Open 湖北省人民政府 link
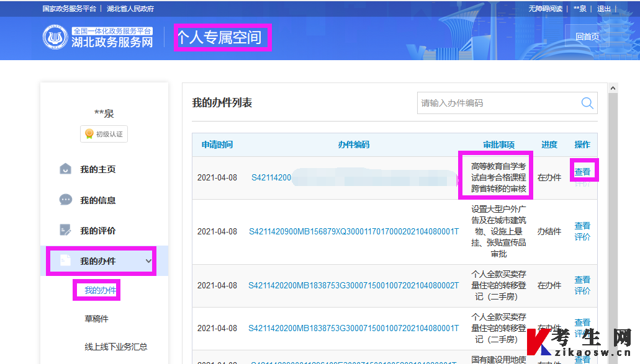Viewport: 640px width, 364px height. tap(130, 9)
